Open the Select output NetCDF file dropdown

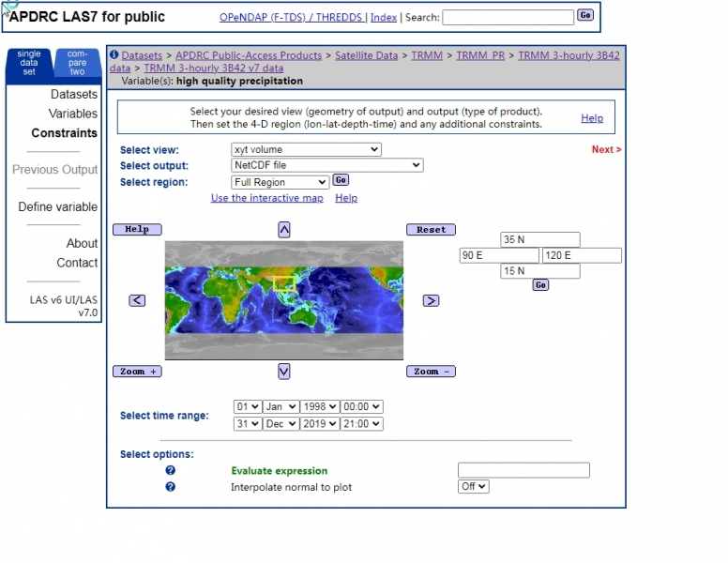(x=326, y=165)
